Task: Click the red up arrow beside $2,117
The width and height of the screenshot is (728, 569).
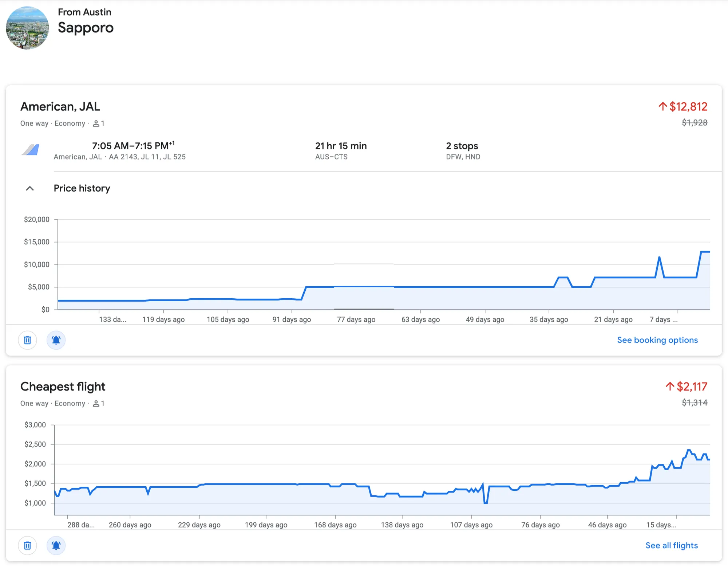Action: click(670, 386)
